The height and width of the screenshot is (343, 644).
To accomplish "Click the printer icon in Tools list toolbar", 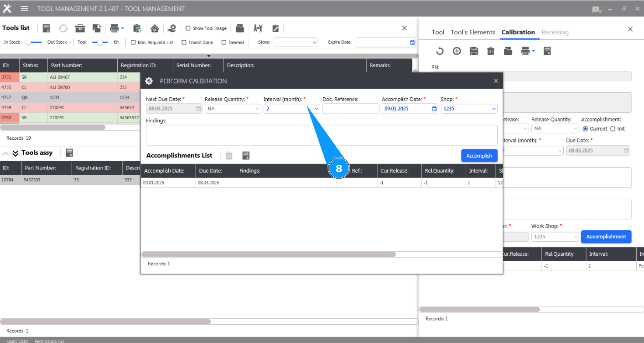I will [114, 28].
